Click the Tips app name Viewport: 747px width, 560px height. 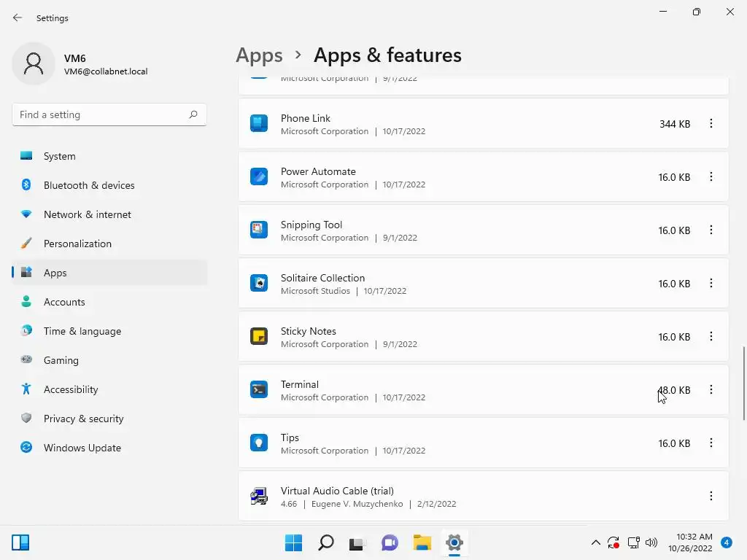(x=290, y=437)
